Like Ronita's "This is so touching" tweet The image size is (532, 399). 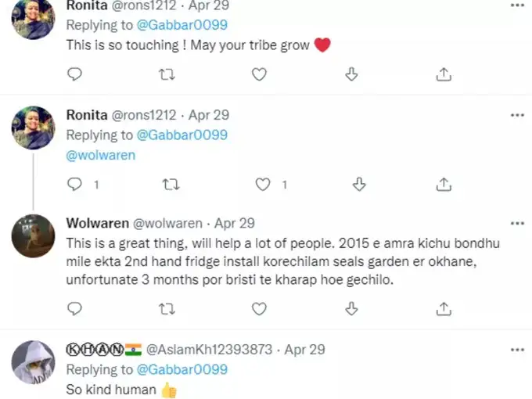[259, 74]
